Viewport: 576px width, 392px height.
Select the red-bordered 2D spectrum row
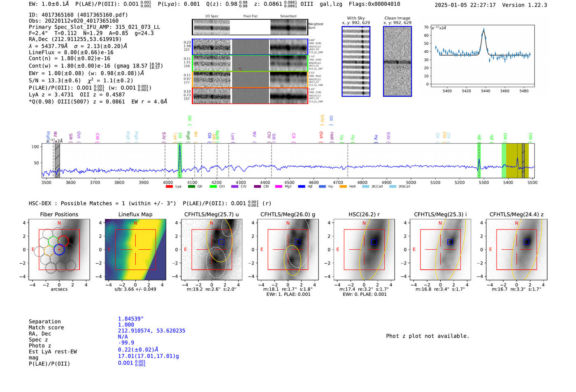click(x=250, y=96)
